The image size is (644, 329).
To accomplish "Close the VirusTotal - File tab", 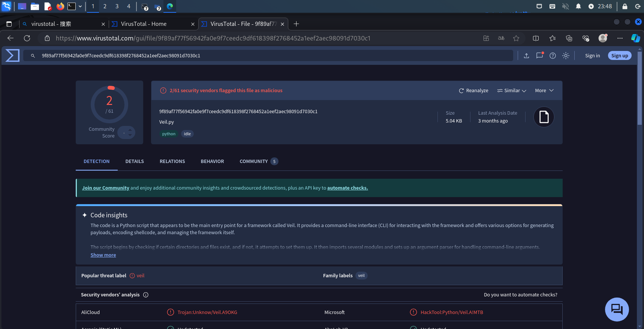I will pos(282,24).
